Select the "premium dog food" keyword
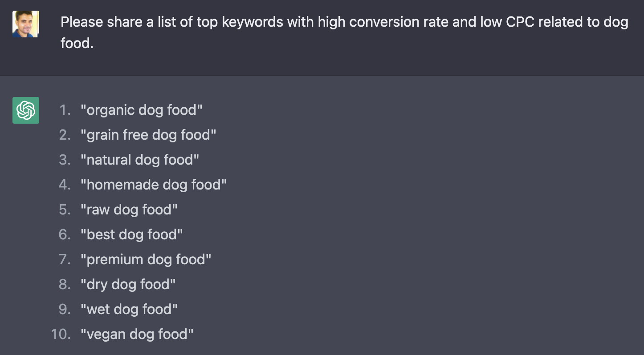 point(146,259)
